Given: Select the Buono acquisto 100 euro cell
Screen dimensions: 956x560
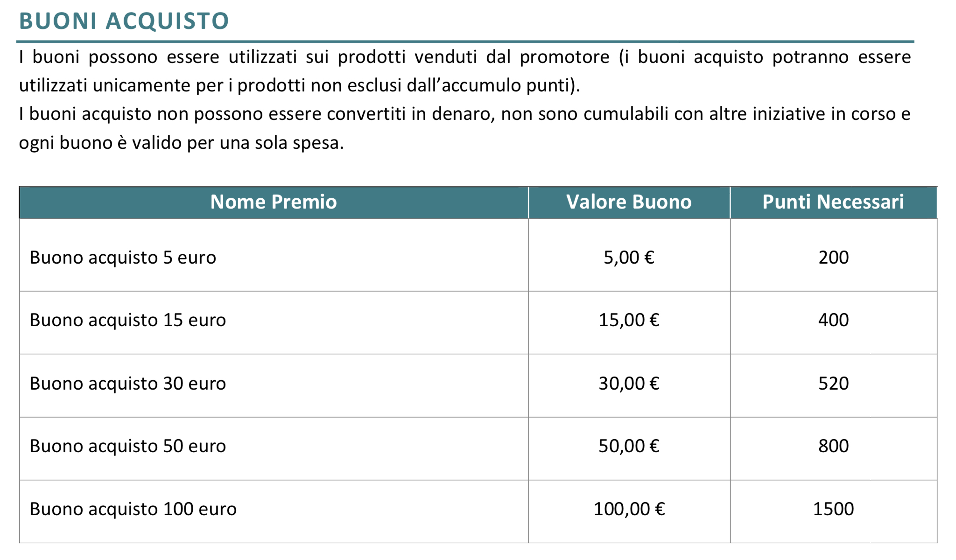Looking at the screenshot, I should [133, 509].
